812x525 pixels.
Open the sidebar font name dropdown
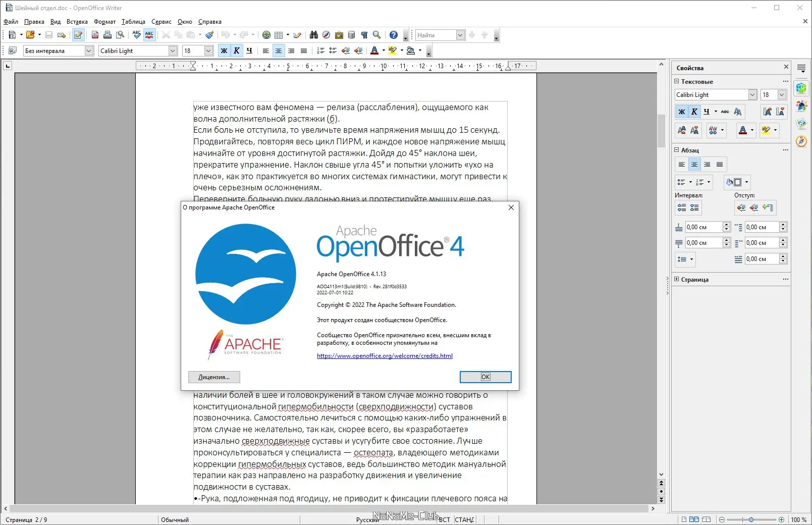(752, 94)
